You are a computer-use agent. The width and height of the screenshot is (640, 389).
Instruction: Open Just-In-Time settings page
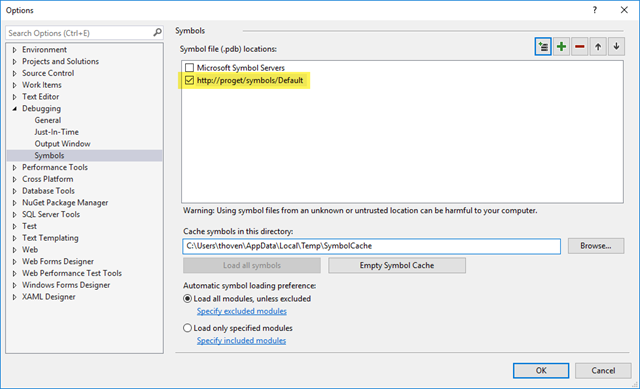click(56, 132)
